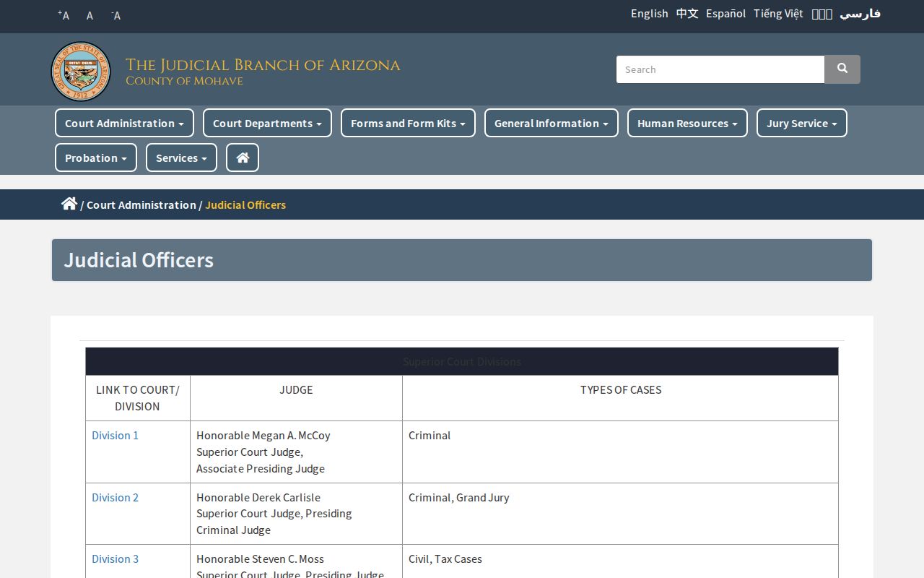Viewport: 924px width, 578px height.
Task: Click 'Honorable Derek Carlisle' text
Action: click(258, 497)
